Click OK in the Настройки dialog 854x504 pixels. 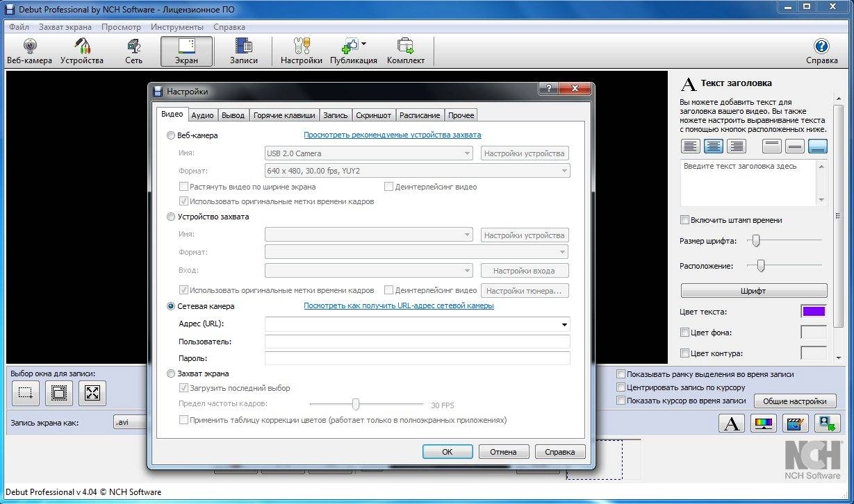click(447, 452)
